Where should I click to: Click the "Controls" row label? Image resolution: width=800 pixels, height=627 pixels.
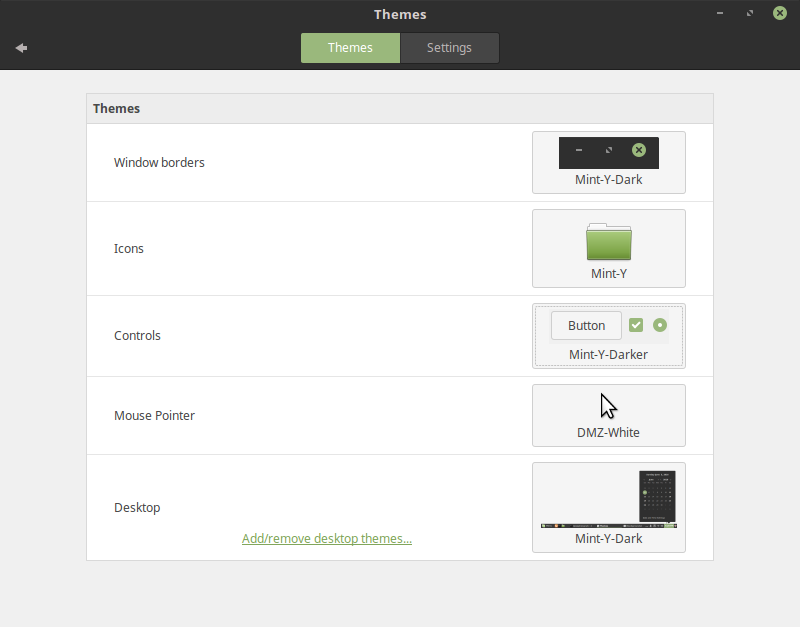point(137,336)
